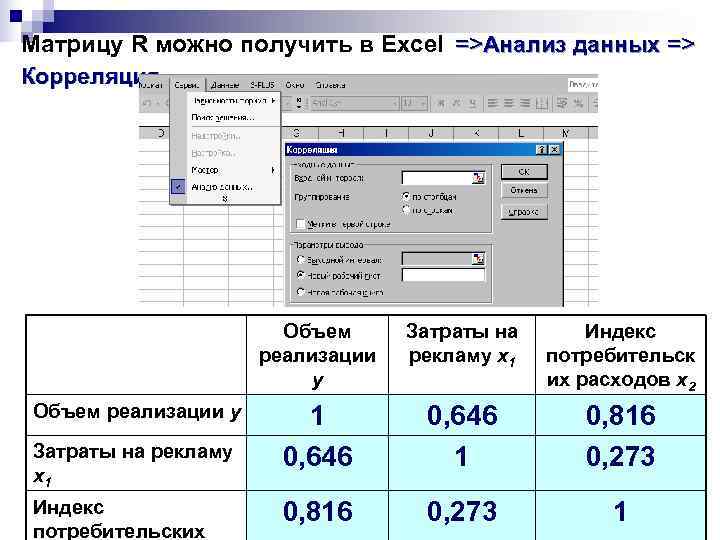The width and height of the screenshot is (720, 540).
Task: Choose 'Зависимости' submenu entry
Action: 234,101
